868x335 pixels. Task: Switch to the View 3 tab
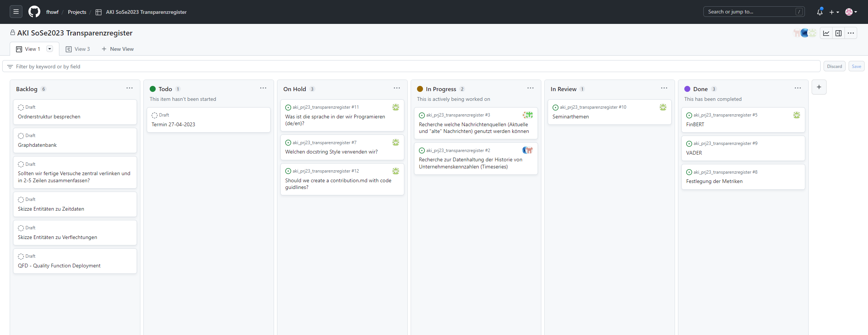(x=78, y=49)
